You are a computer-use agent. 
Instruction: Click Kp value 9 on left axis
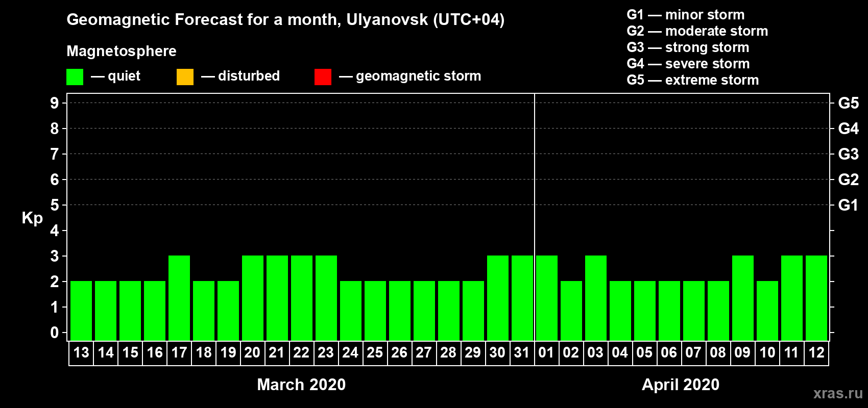pyautogui.click(x=54, y=103)
